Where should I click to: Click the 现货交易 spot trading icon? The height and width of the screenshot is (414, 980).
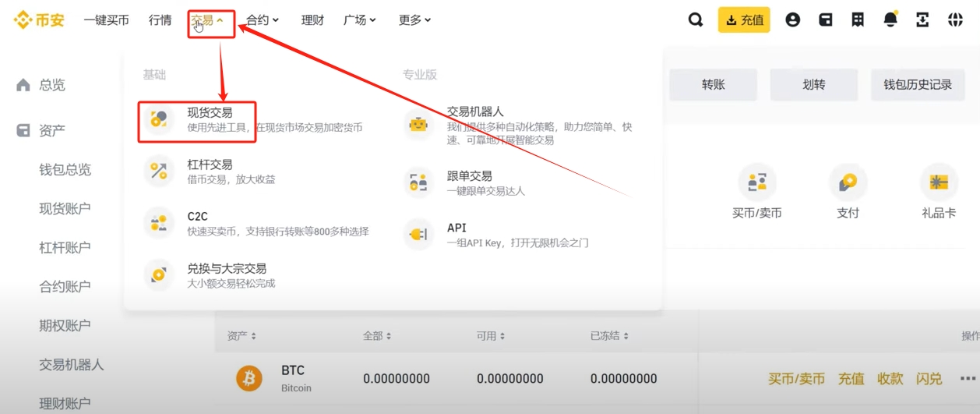pos(159,119)
